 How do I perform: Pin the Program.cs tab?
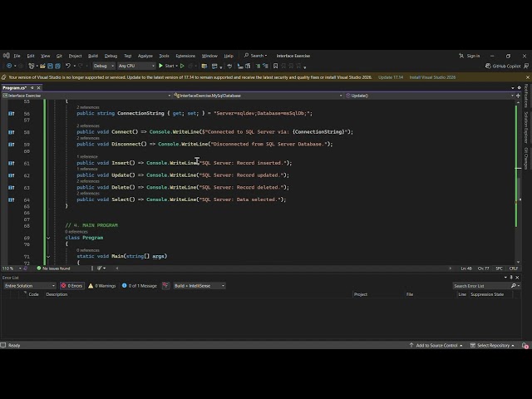32,88
